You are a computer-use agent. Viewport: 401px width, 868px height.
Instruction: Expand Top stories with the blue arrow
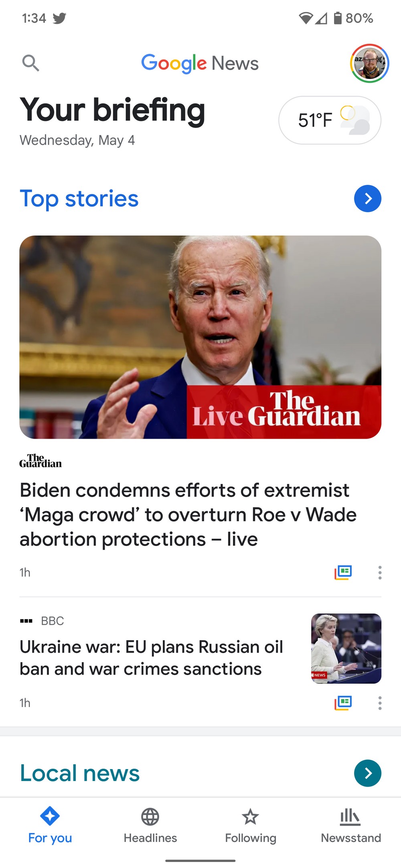coord(368,198)
